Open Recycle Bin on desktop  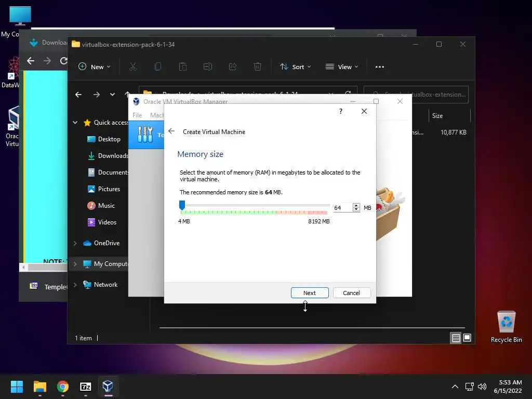(x=506, y=327)
